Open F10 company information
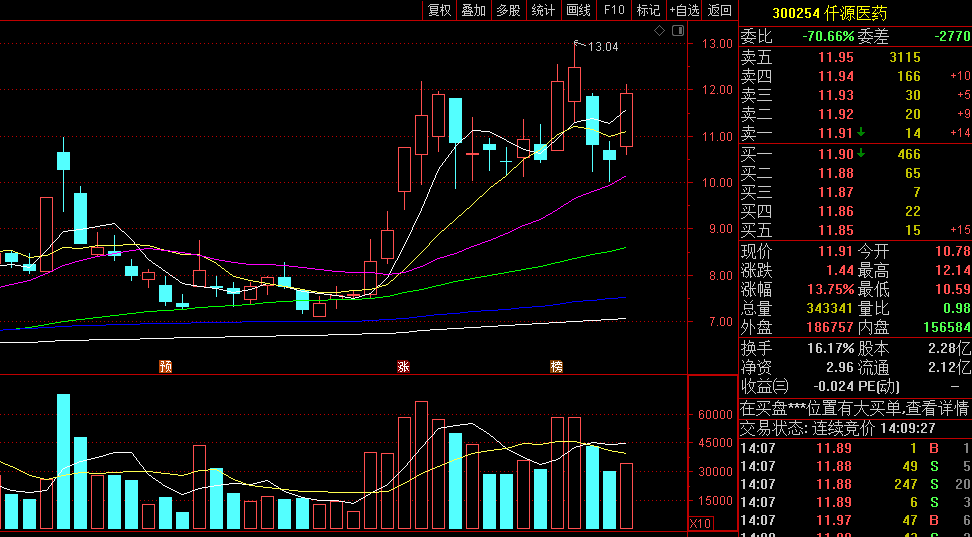Viewport: 972px width, 537px height. (613, 10)
